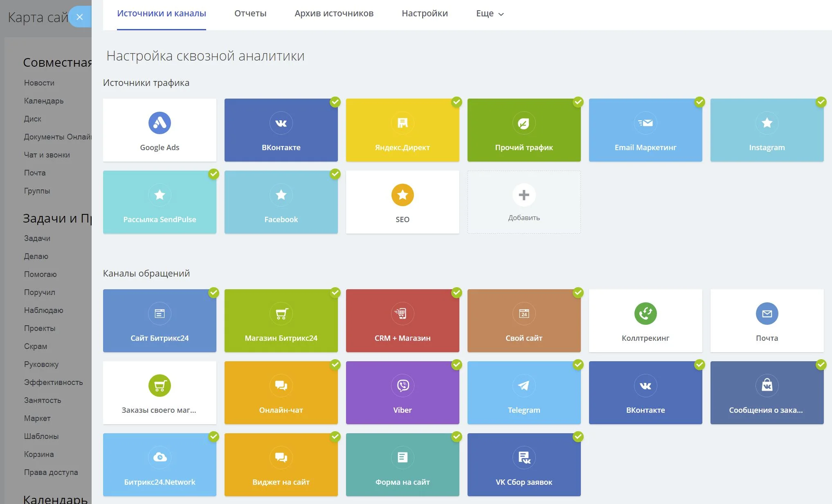Click the Рассылка SendPulse star icon

160,195
